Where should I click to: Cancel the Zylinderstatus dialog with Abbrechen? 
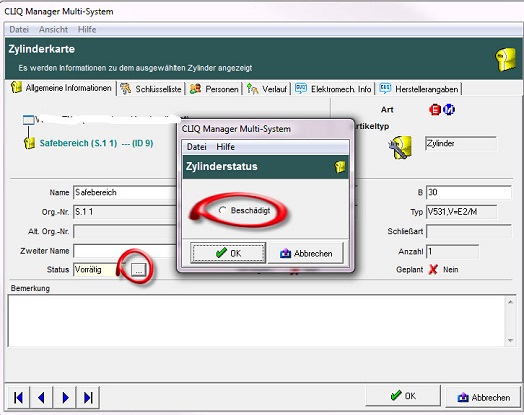point(306,254)
